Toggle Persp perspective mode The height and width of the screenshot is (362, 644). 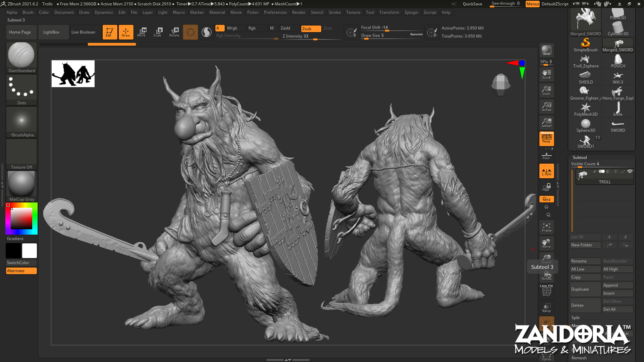[x=546, y=138]
